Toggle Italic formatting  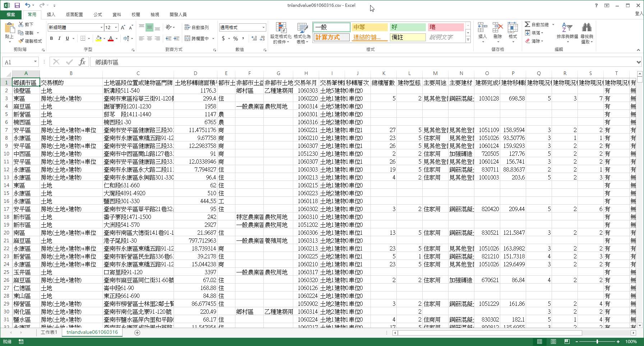click(59, 38)
